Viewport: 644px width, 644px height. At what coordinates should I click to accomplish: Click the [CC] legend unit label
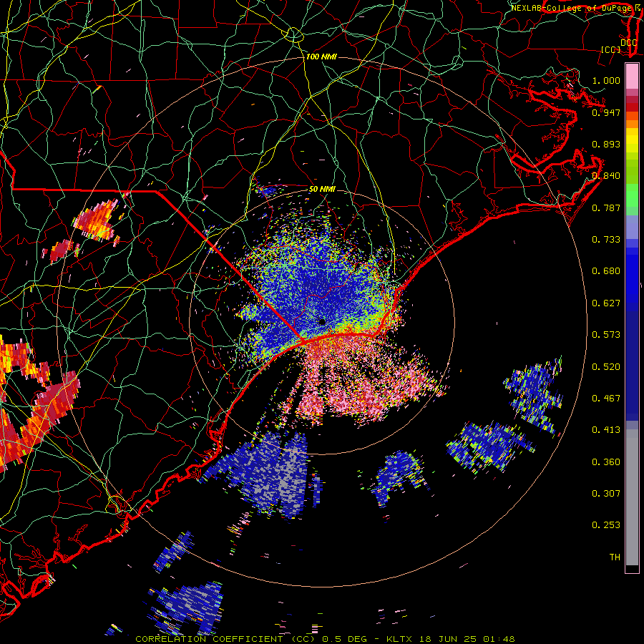(611, 49)
